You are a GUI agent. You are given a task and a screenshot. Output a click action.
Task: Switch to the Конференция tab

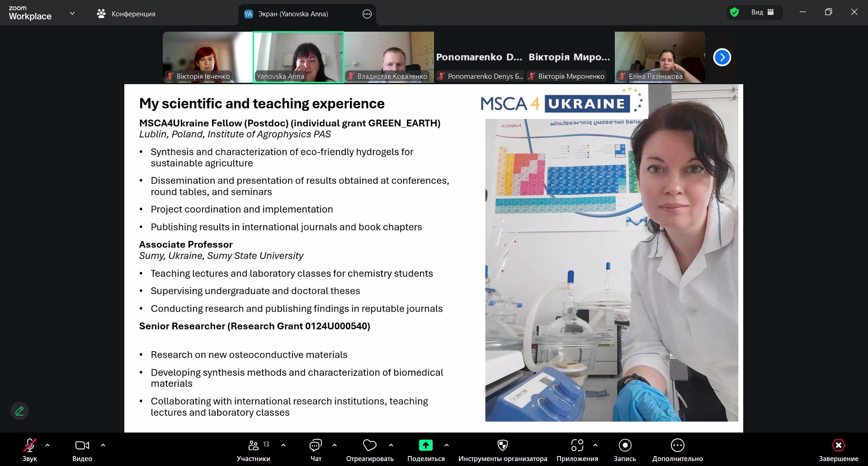(127, 14)
